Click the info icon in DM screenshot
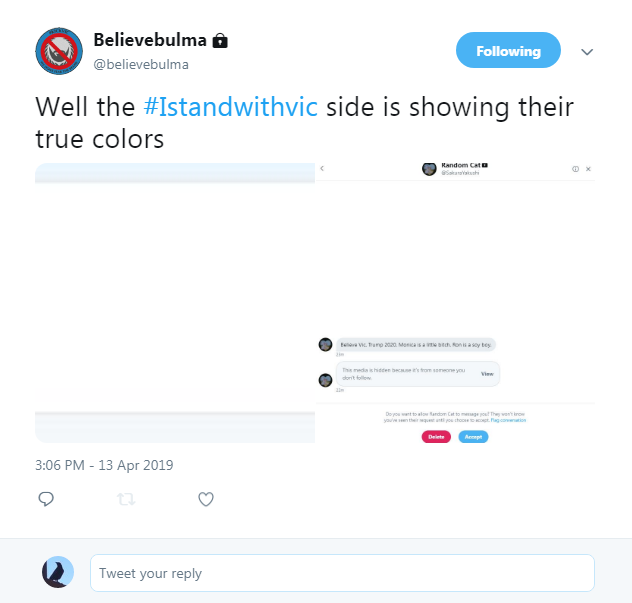The height and width of the screenshot is (603, 632). pos(576,169)
